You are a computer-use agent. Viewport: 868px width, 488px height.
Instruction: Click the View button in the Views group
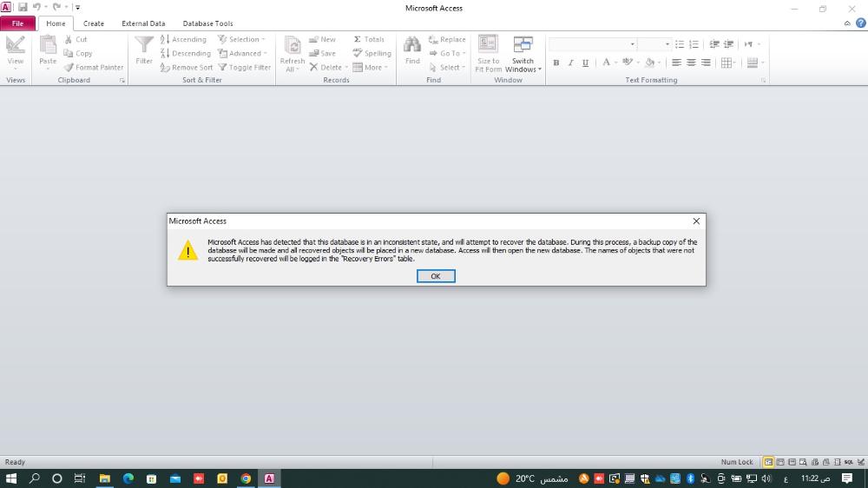(x=16, y=51)
